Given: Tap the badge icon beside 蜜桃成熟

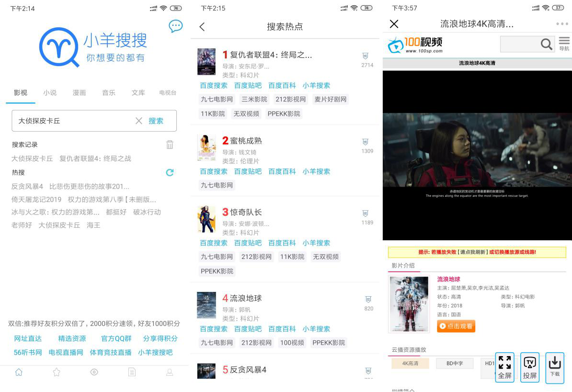Looking at the screenshot, I should click(365, 142).
